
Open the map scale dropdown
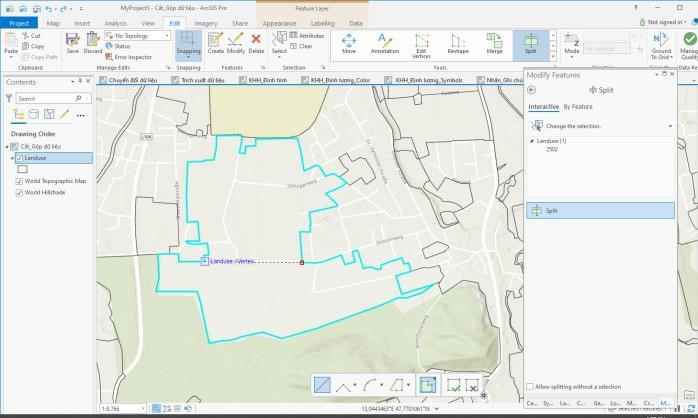(x=142, y=409)
